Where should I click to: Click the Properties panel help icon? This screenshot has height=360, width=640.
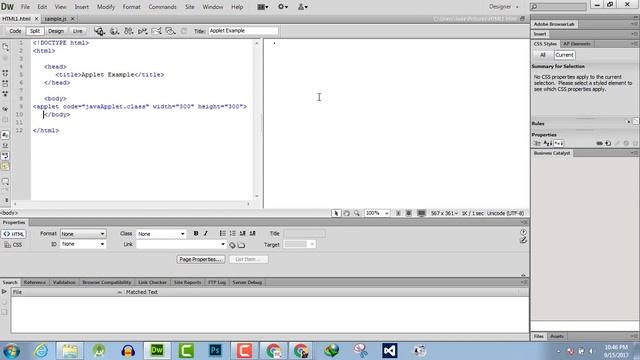(x=523, y=232)
